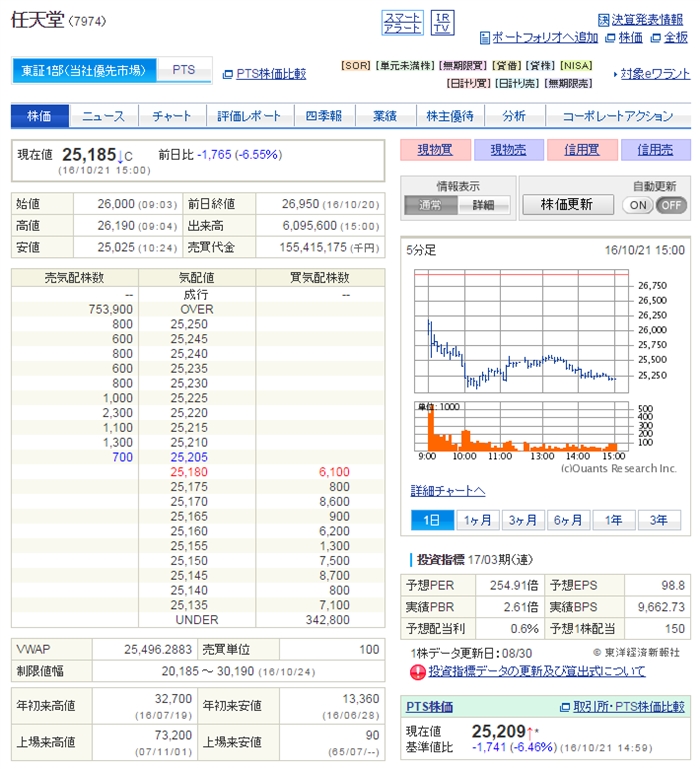Switch to the PTS market tab

click(184, 70)
